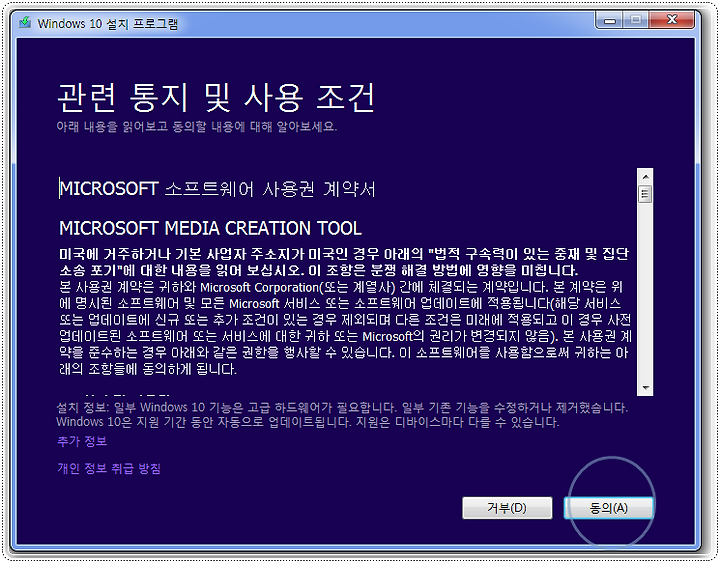Screen dimensions: 720x563
Task: Click the 거부(D) decline button
Action: [507, 508]
